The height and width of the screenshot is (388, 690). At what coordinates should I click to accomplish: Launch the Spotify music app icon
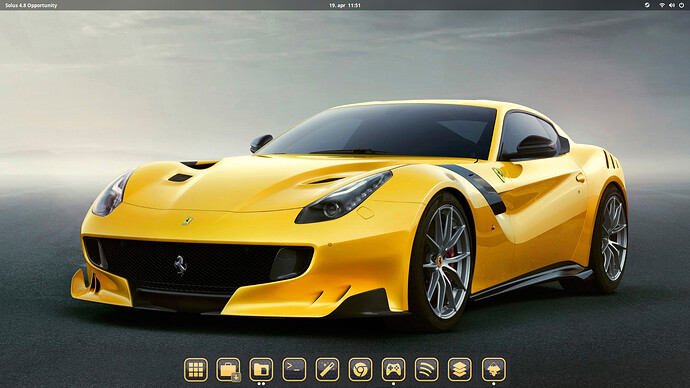tap(426, 369)
